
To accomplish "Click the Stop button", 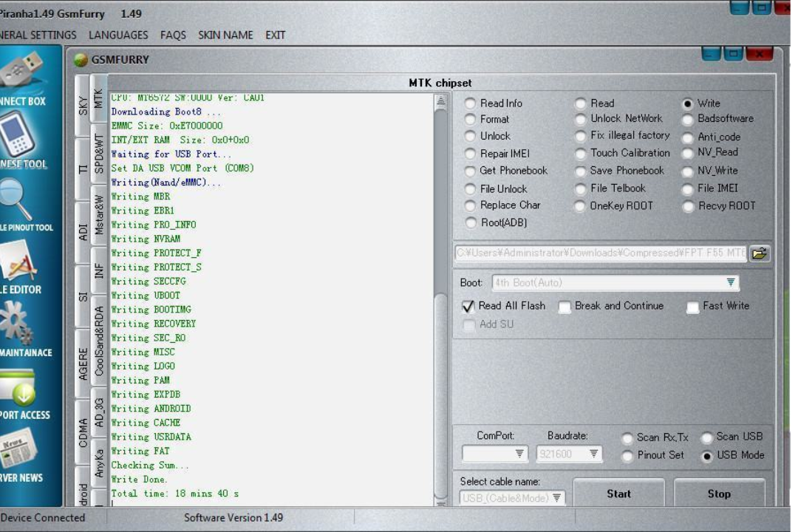I will [719, 494].
